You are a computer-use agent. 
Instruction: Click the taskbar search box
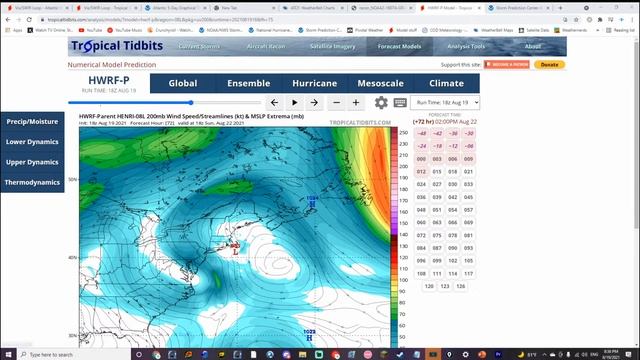73,354
